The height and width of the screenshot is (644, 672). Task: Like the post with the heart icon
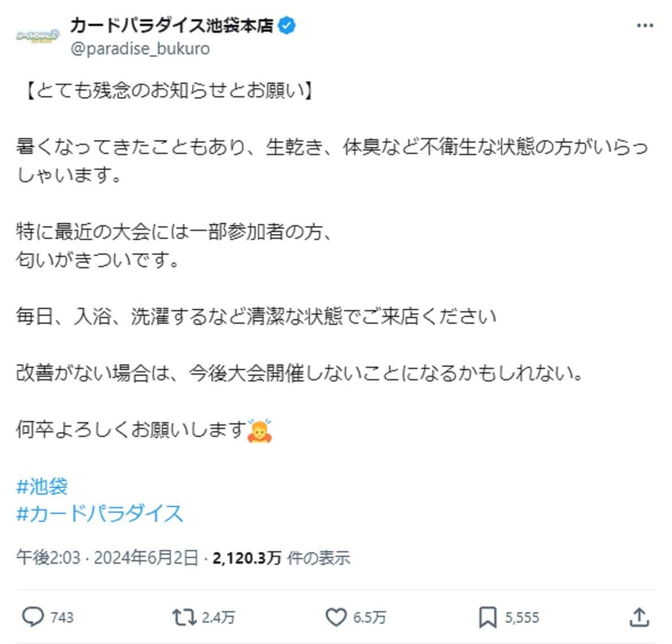[x=336, y=617]
